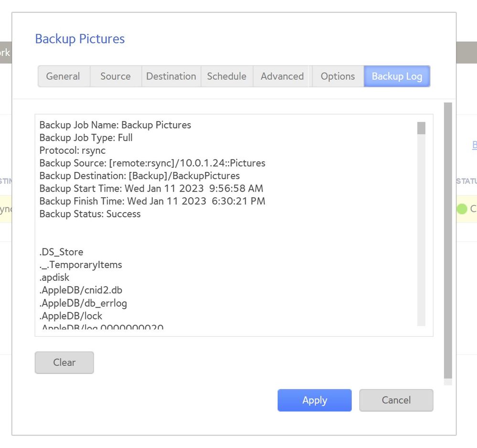
Task: Cancel the Backup Pictures dialog
Action: tap(396, 400)
